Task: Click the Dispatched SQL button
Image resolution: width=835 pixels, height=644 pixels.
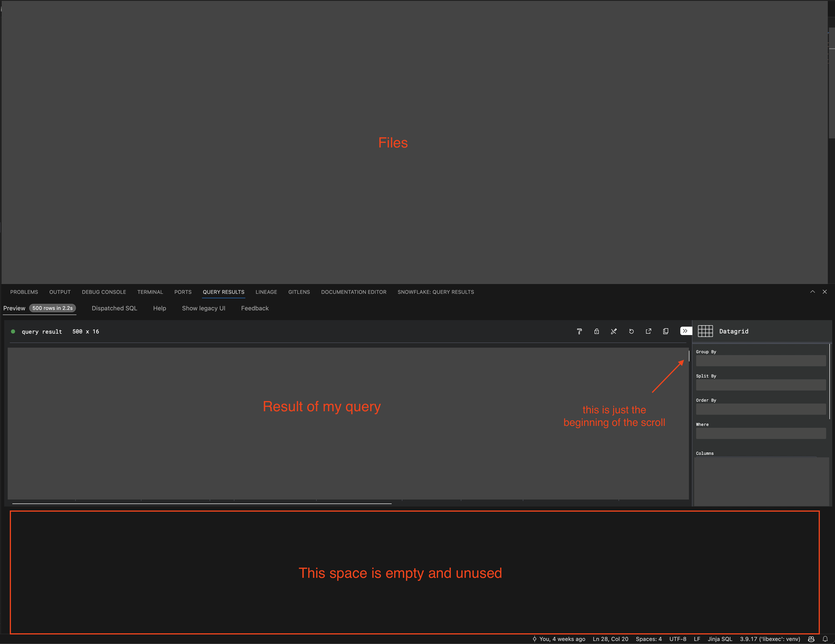Action: pyautogui.click(x=114, y=308)
